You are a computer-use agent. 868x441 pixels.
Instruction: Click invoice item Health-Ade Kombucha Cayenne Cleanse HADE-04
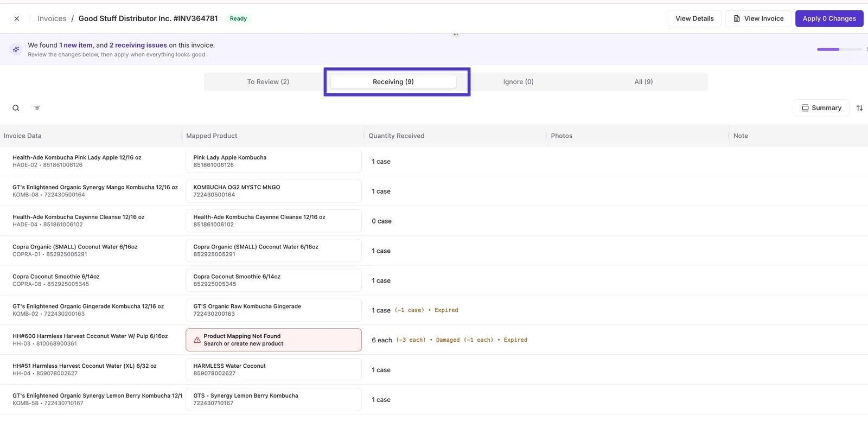pyautogui.click(x=79, y=221)
